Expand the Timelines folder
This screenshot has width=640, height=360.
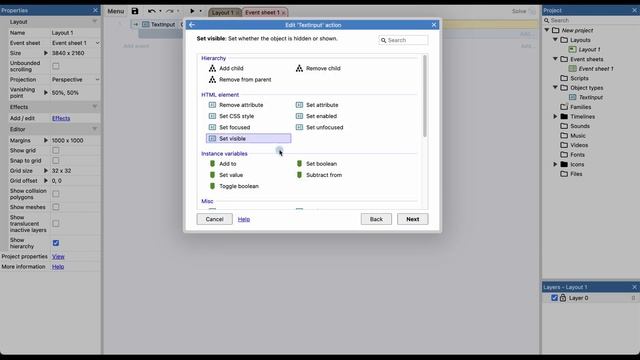555,116
